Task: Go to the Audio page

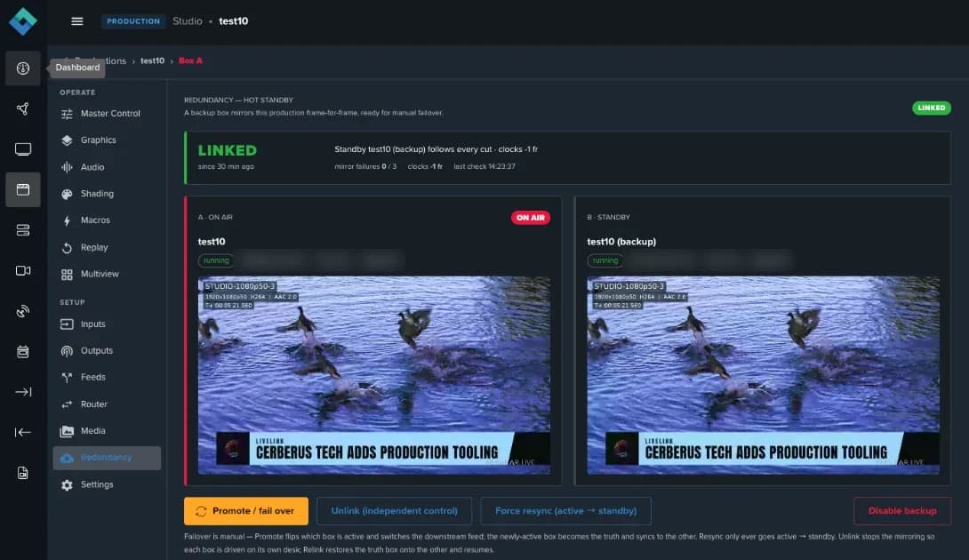Action: click(107, 167)
